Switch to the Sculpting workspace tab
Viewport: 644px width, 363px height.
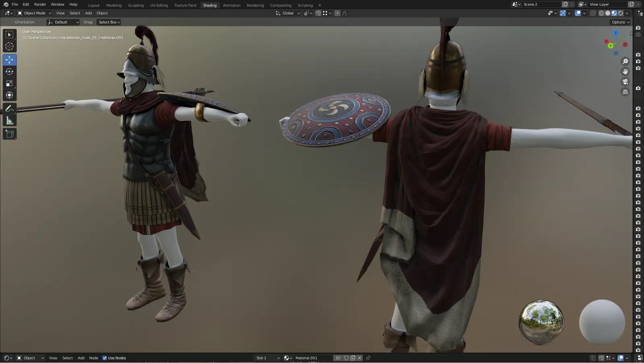click(x=136, y=5)
